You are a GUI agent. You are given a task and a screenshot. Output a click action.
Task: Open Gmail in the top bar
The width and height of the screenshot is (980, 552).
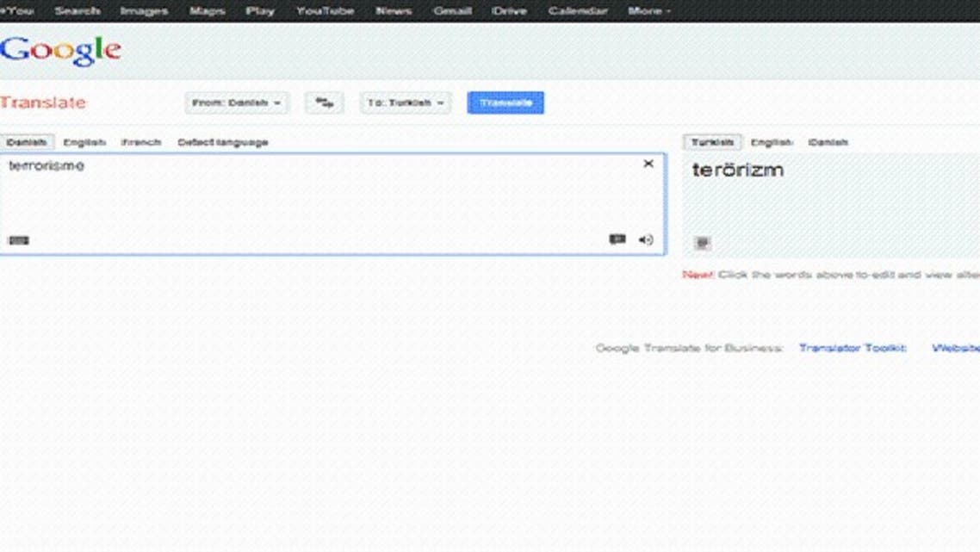click(x=452, y=10)
